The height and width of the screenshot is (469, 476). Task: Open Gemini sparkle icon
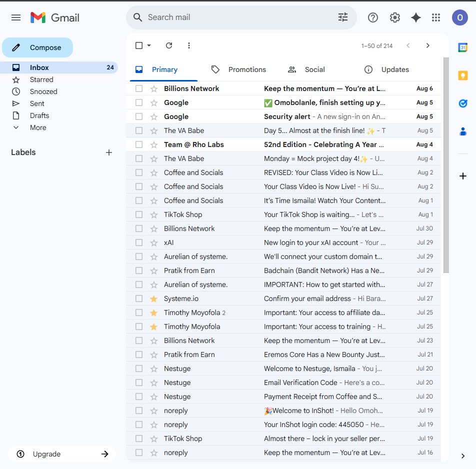(x=416, y=17)
